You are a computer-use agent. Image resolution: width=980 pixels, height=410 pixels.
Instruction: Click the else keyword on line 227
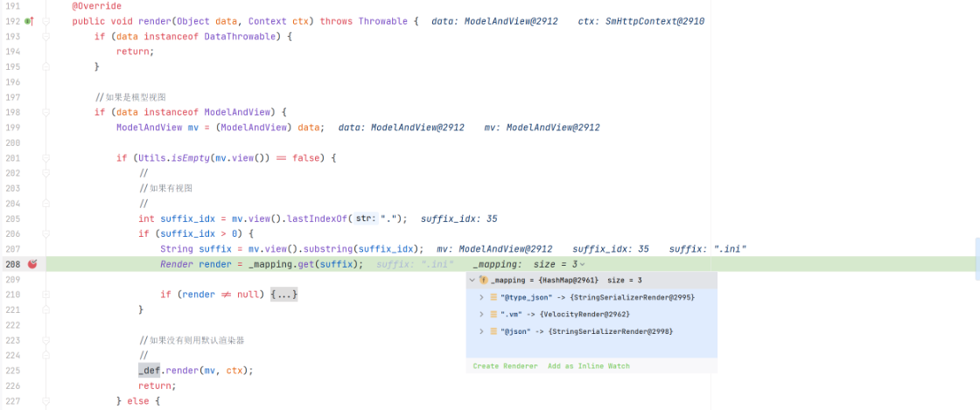pos(137,400)
